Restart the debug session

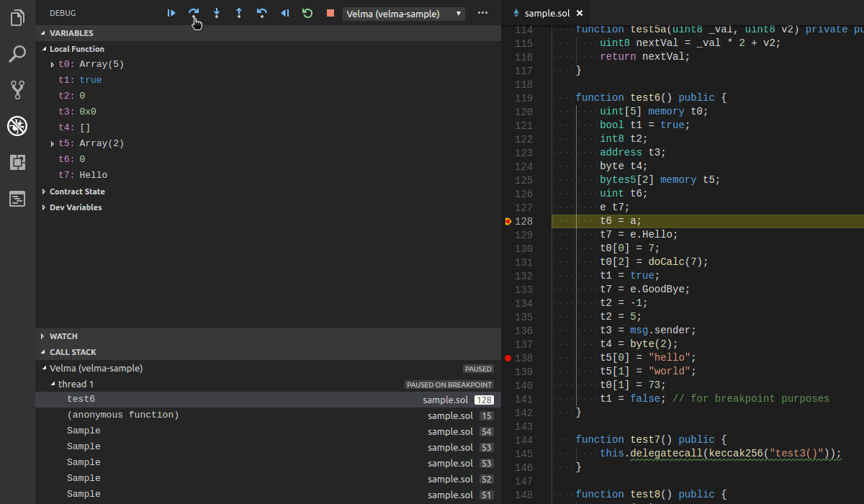pos(307,13)
